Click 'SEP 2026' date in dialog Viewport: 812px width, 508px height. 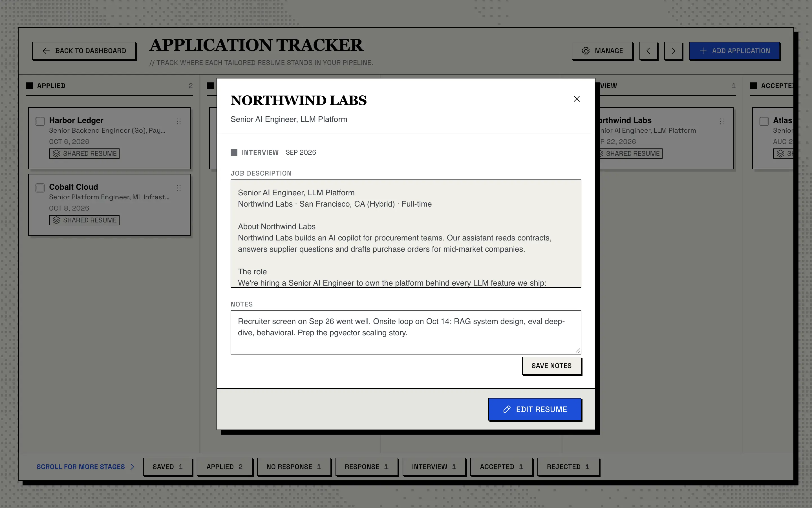301,152
